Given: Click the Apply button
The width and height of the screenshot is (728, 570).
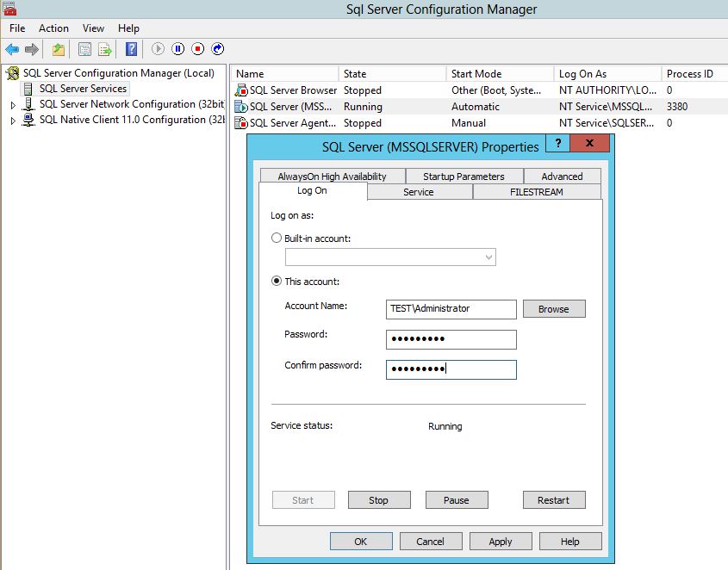Looking at the screenshot, I should coord(500,542).
